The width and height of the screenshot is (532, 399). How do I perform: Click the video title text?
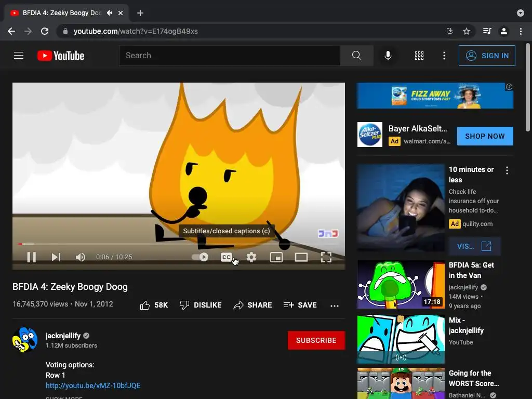pyautogui.click(x=70, y=287)
